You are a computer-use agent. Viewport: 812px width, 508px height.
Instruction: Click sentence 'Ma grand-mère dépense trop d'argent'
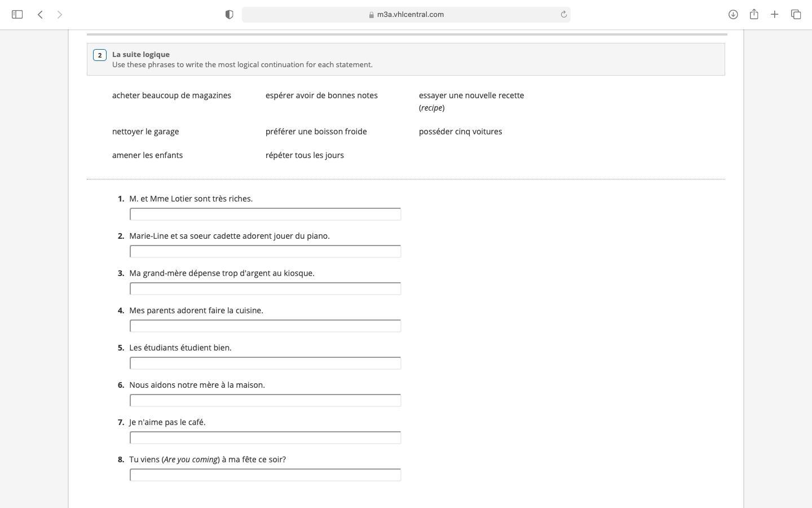222,273
